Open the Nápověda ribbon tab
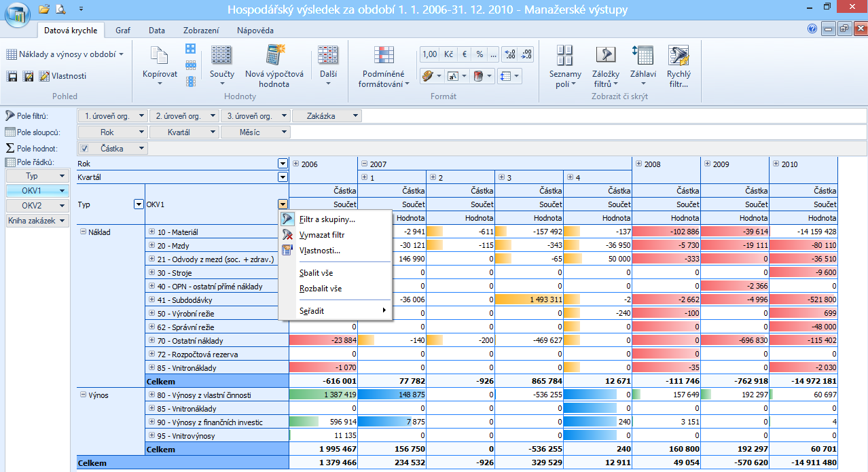 [x=255, y=31]
